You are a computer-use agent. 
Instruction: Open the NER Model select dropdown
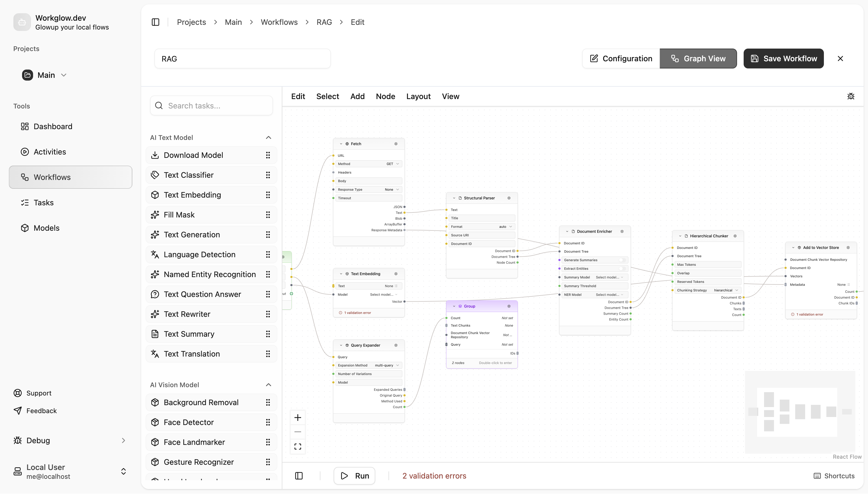click(x=610, y=295)
